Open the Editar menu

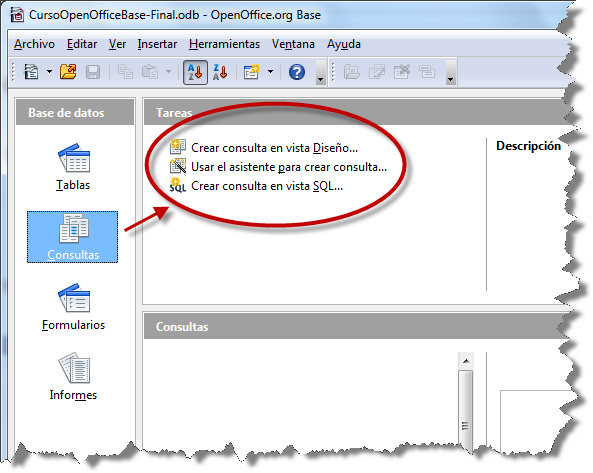(82, 44)
